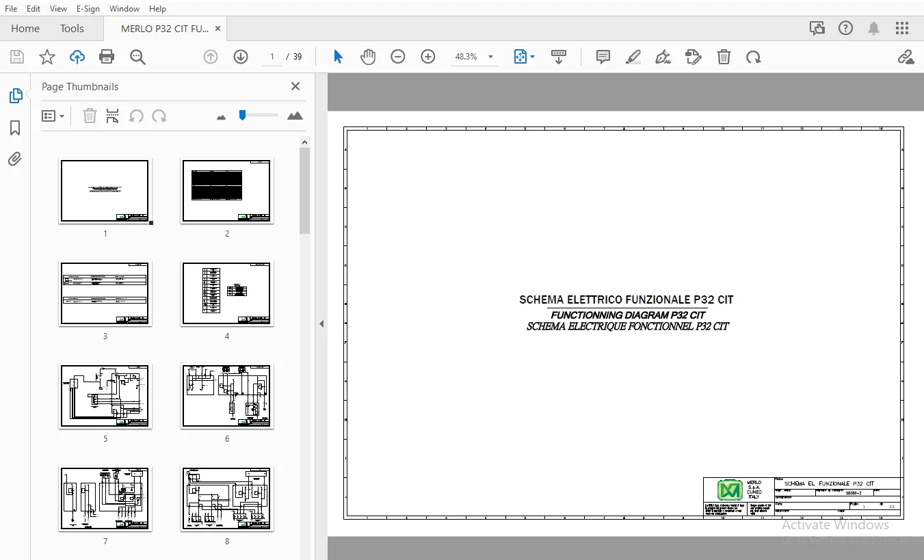924x560 pixels.
Task: Go to the next page
Action: click(x=241, y=57)
